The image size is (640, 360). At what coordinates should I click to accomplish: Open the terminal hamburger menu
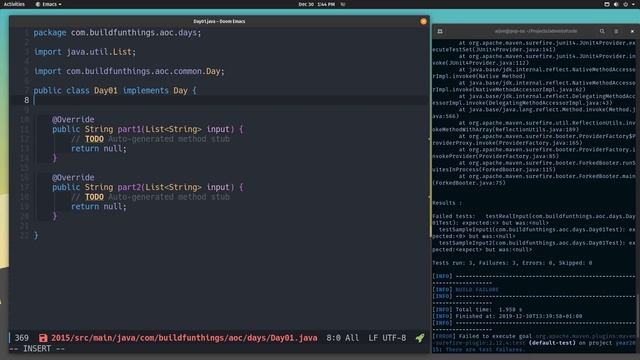(x=616, y=31)
